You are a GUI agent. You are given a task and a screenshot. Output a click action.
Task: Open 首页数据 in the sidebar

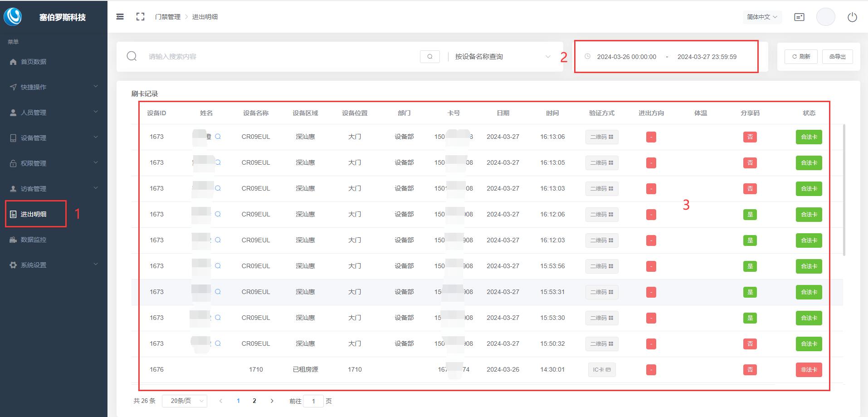(x=34, y=62)
